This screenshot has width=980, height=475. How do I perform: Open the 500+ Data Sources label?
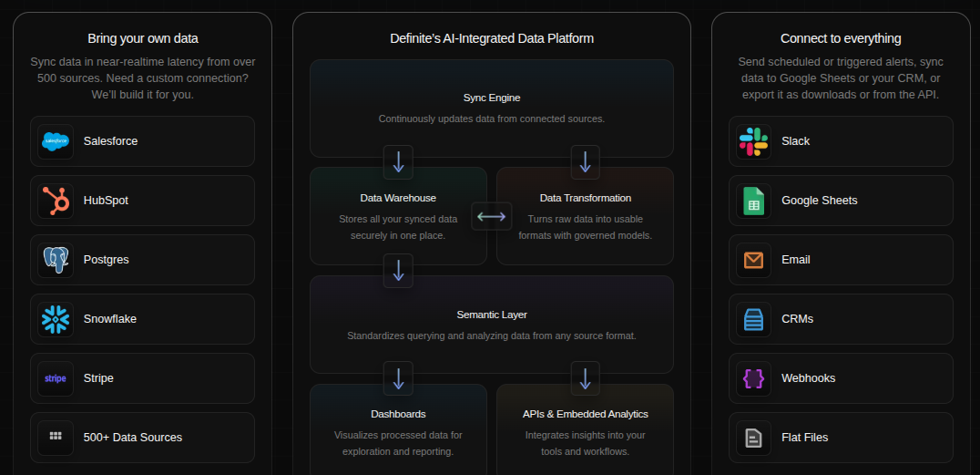132,438
